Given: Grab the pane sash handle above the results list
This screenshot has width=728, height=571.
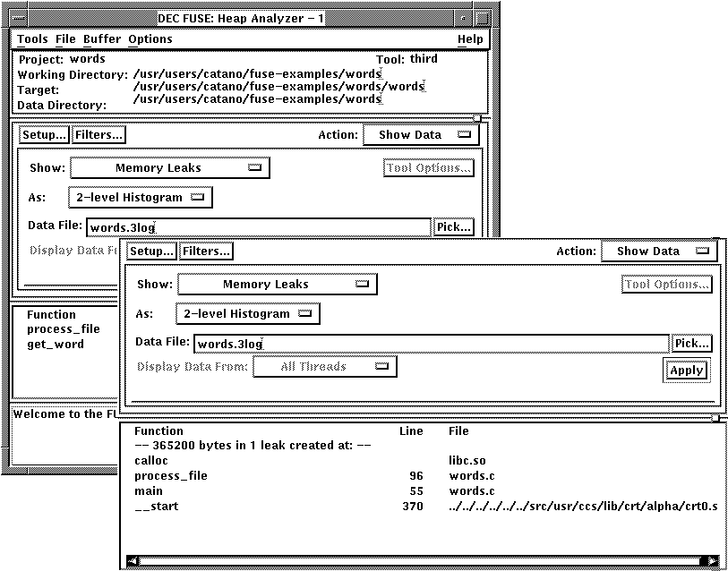Looking at the screenshot, I should pos(714,417).
